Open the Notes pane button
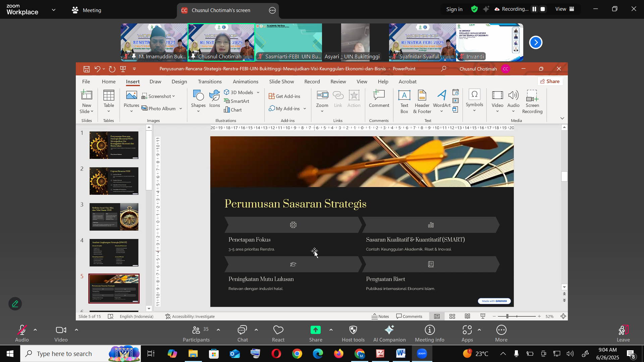The height and width of the screenshot is (362, 644). [x=380, y=316]
